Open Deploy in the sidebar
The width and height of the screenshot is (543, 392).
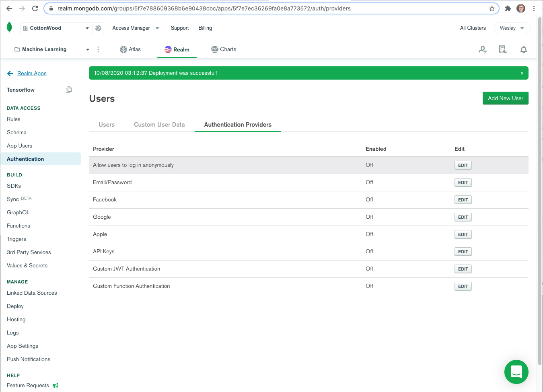[x=15, y=306]
